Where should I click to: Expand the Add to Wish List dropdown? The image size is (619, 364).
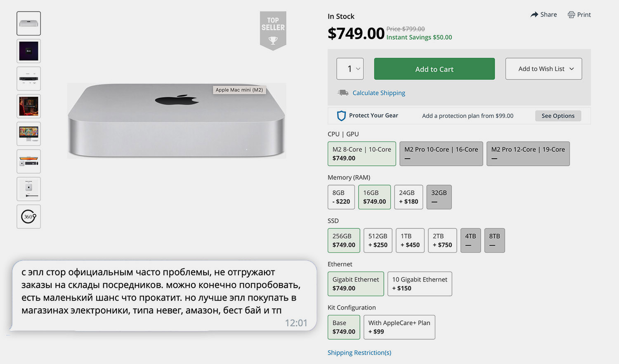tap(543, 69)
